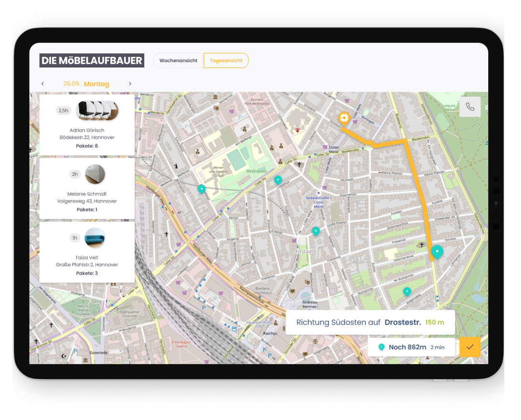The height and width of the screenshot is (420, 521).
Task: Select teal pin near Lisbethstr.
Action: (278, 180)
